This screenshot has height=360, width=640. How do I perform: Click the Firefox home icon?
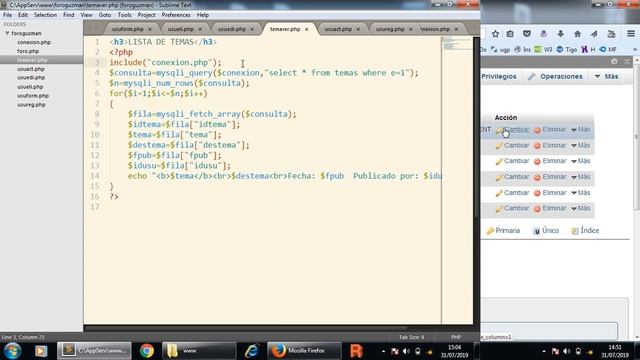pos(577,34)
